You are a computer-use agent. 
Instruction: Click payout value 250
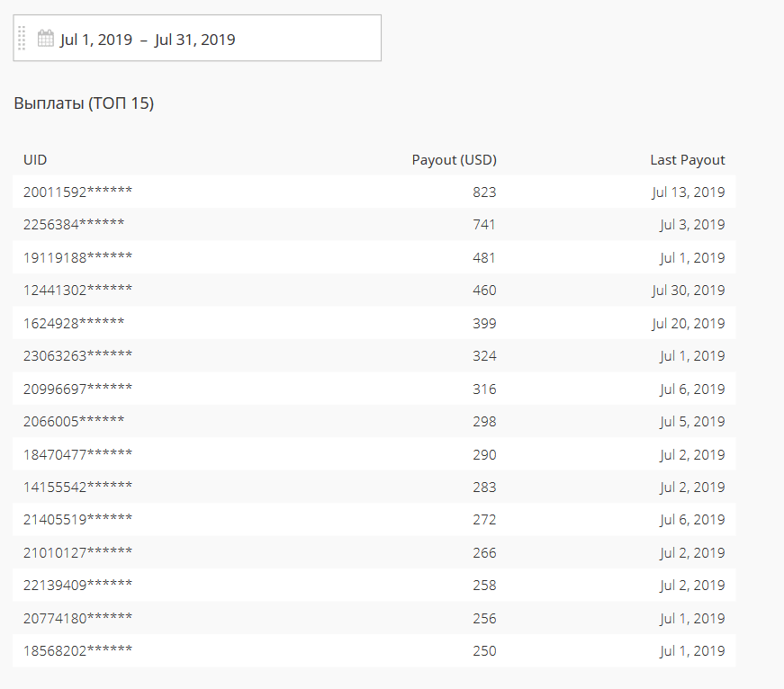[x=484, y=651]
